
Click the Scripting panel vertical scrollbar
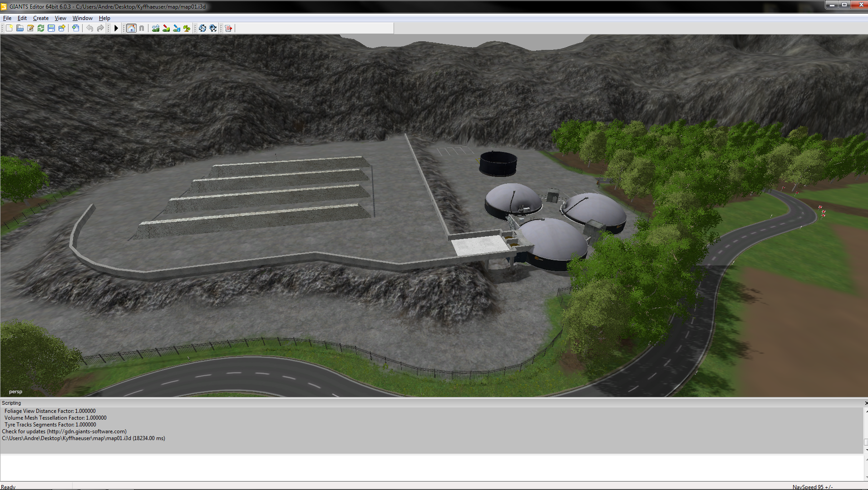click(866, 430)
